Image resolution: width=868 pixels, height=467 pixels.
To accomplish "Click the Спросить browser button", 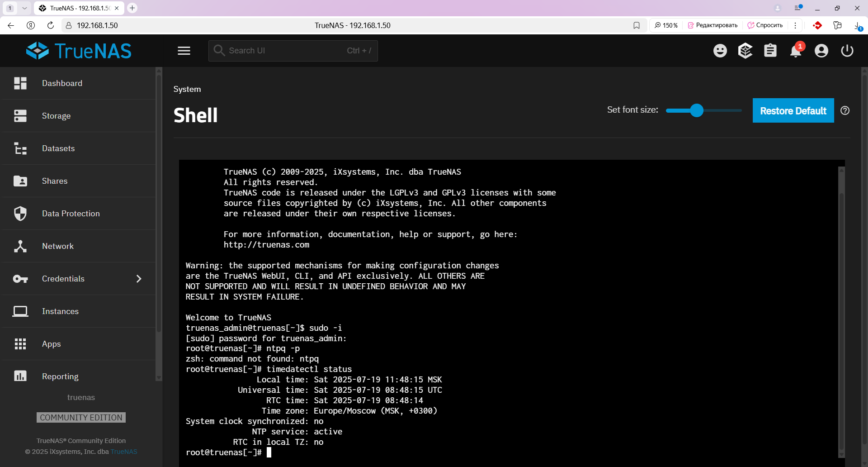I will point(765,25).
